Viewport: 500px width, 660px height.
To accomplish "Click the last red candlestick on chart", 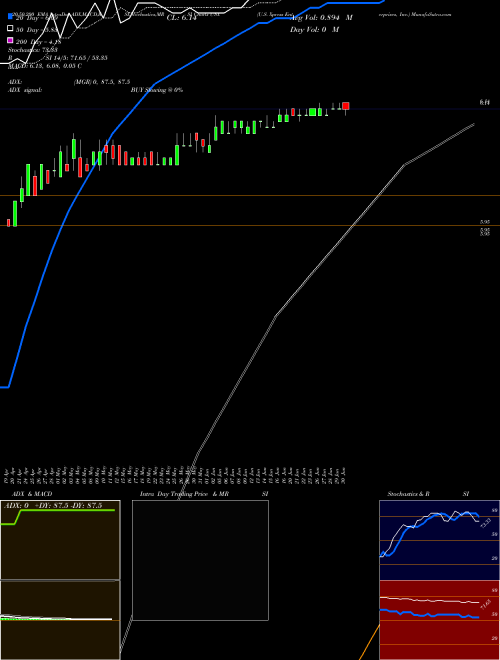I will (346, 106).
